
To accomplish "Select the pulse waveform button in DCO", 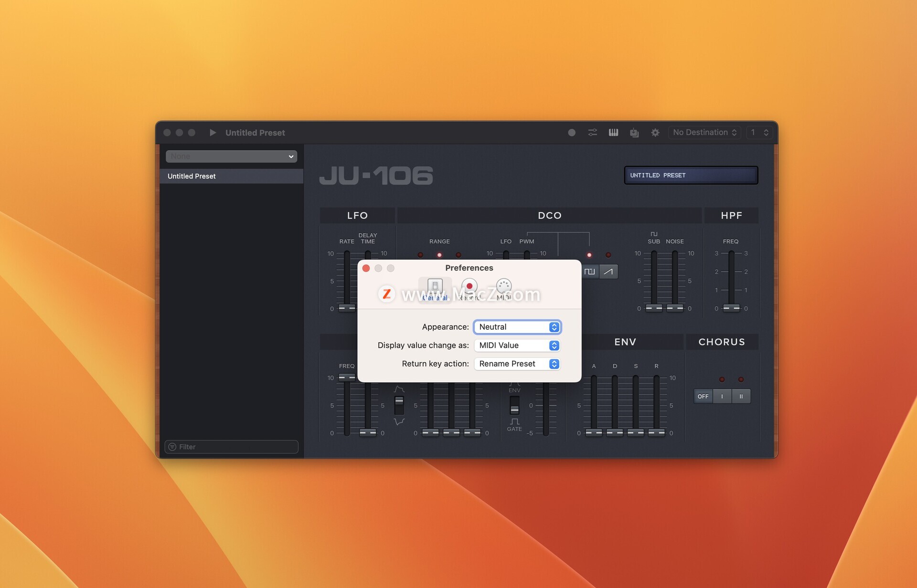I will pos(590,272).
